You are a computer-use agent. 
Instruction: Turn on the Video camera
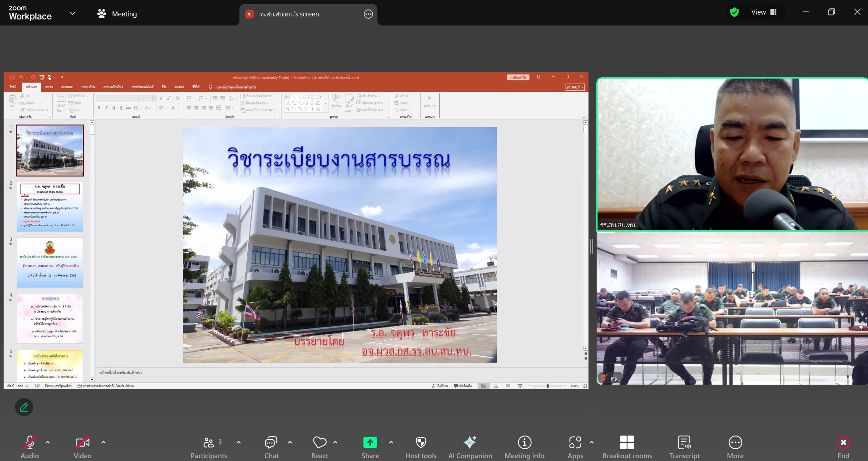tap(82, 447)
